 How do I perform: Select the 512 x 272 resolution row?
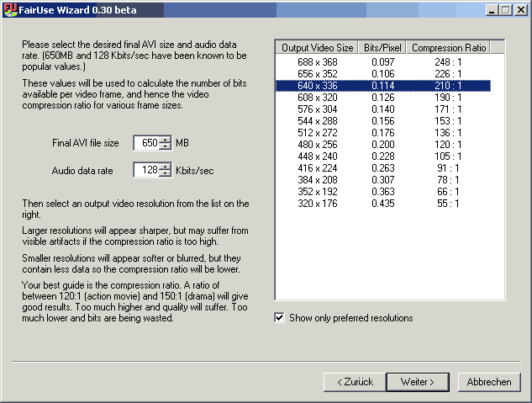(x=383, y=133)
